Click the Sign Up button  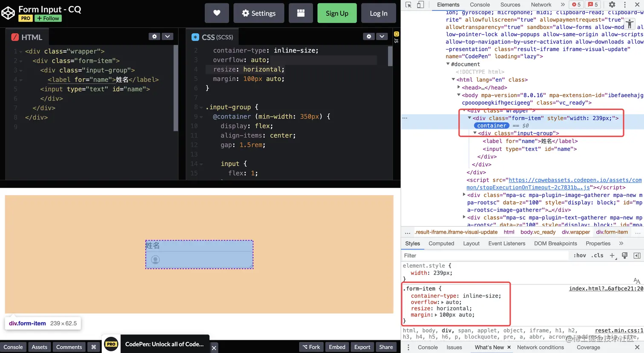click(337, 13)
